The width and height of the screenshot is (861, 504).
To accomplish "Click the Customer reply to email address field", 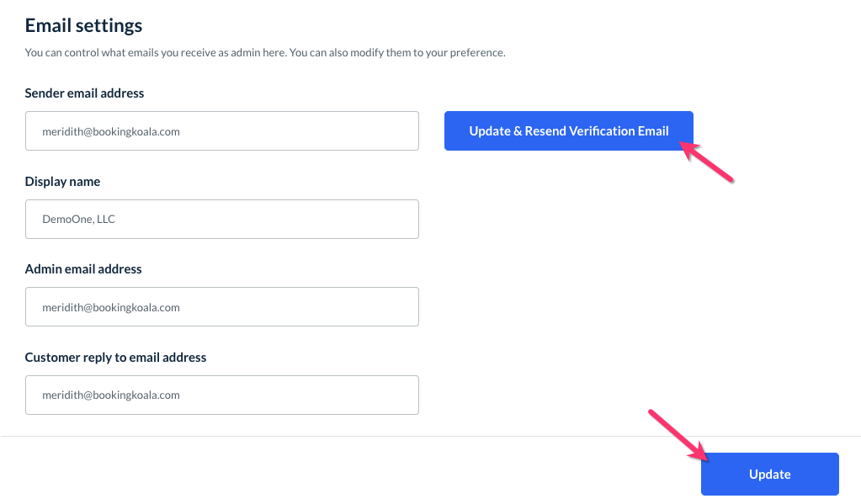I will (221, 395).
